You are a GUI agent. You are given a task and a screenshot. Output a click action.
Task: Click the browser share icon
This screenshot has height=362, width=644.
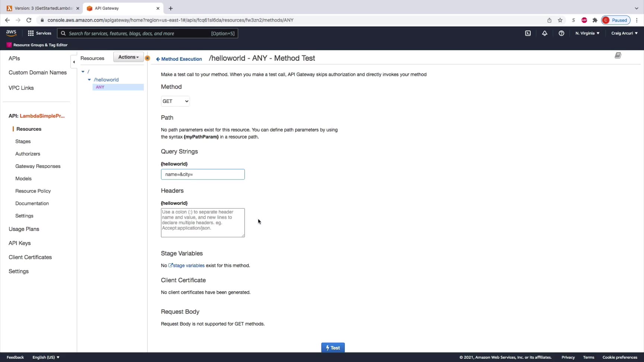point(549,20)
